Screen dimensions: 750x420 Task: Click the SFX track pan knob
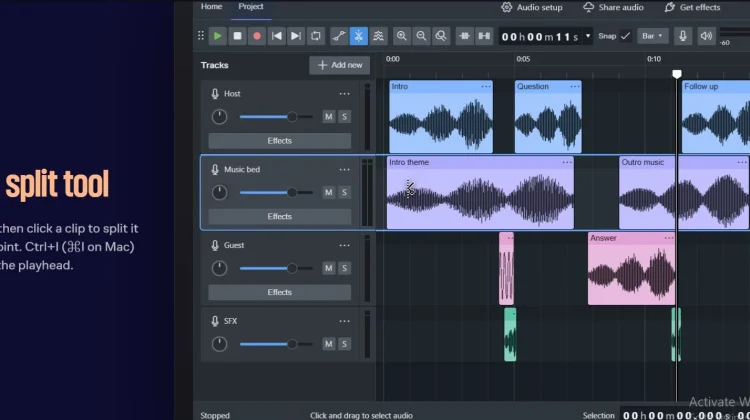(x=220, y=344)
